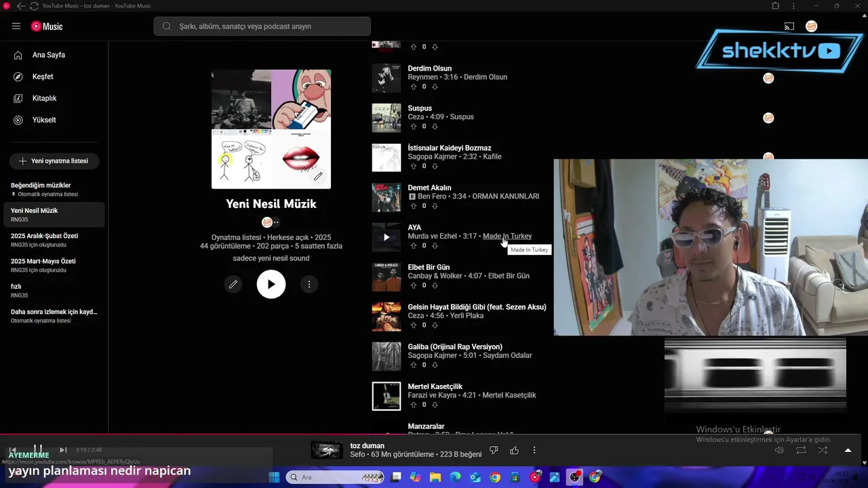Image resolution: width=868 pixels, height=488 pixels.
Task: Toggle repeat mode in player bar
Action: (801, 450)
